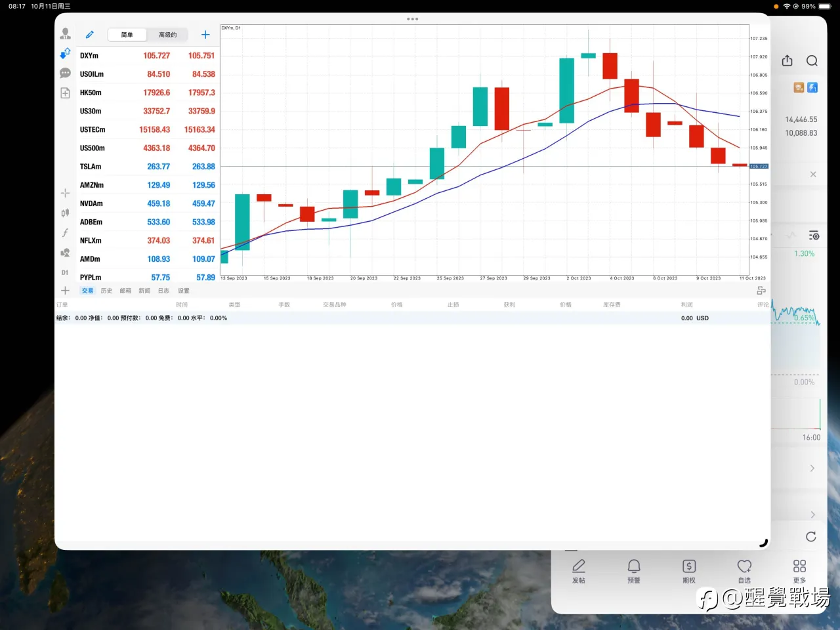Tap the 手数 column header

(284, 304)
